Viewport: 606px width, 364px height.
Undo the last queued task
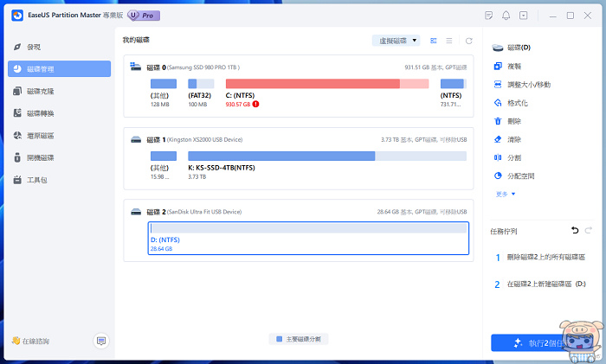575,231
